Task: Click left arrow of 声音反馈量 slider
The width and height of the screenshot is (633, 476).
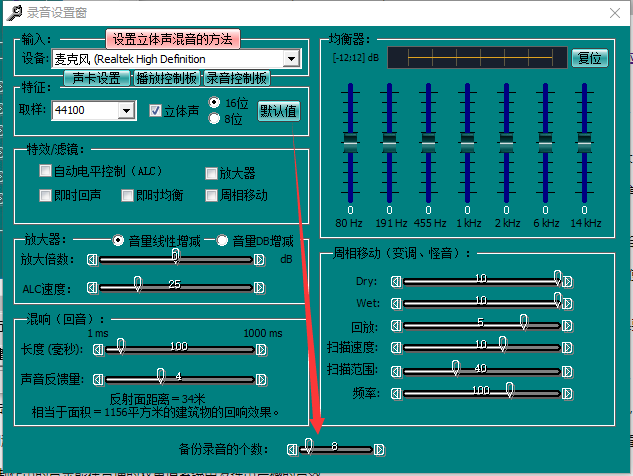Action: [98, 380]
